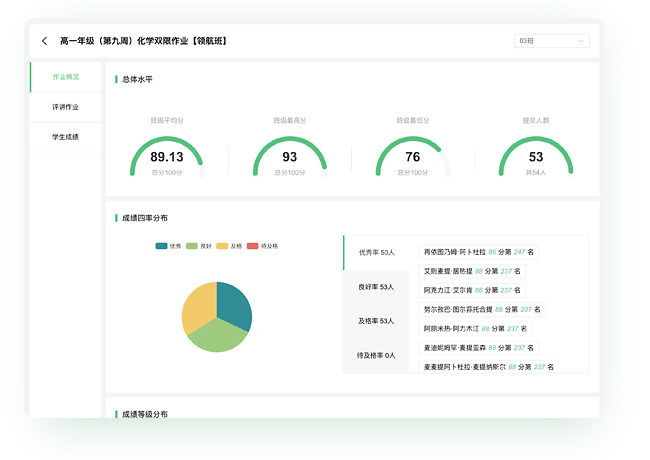The image size is (650, 460).
Task: Select the 及格率 53人 category
Action: click(x=376, y=321)
